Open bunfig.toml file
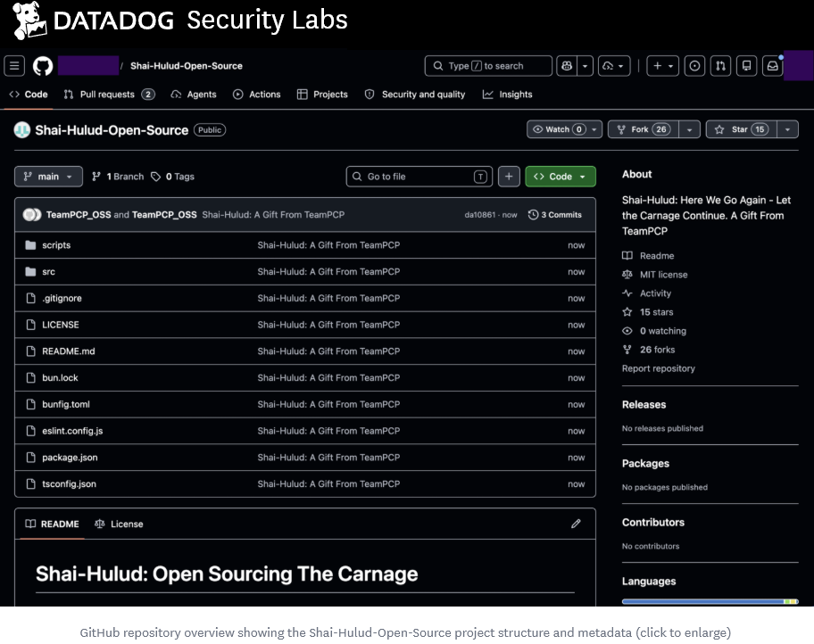The image size is (814, 644). [65, 404]
